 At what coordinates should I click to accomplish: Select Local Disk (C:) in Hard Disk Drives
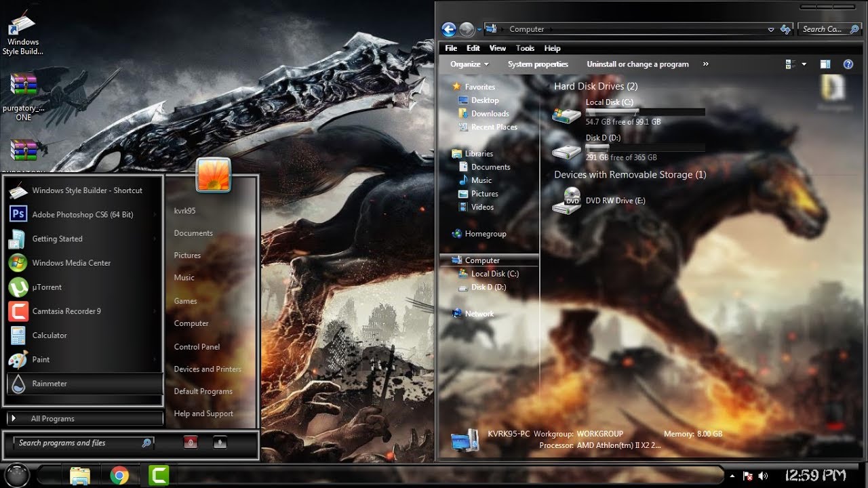tap(629, 112)
